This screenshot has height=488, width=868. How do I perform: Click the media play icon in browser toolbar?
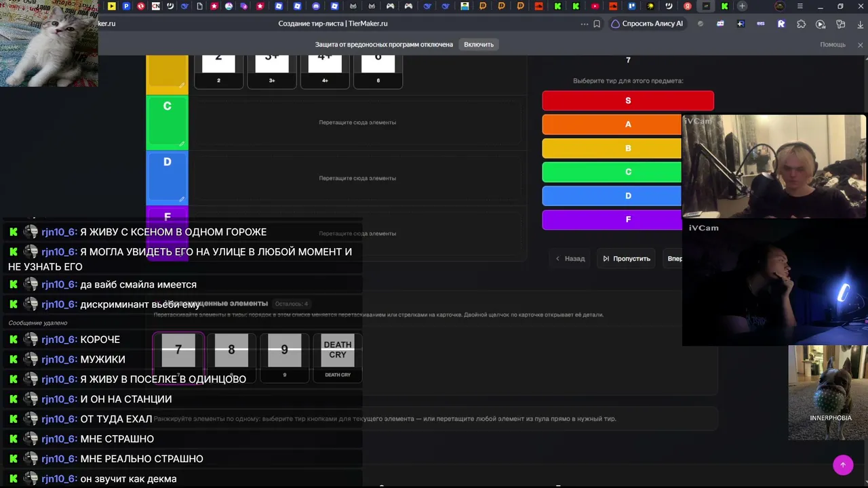pyautogui.click(x=821, y=24)
